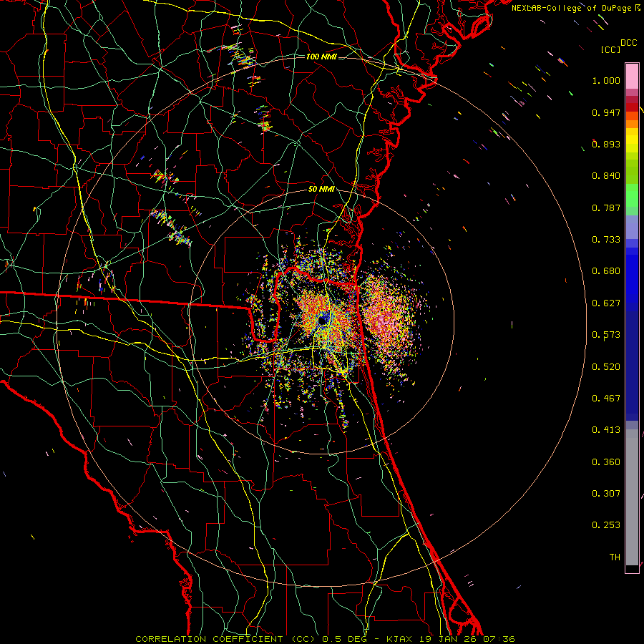The width and height of the screenshot is (644, 644).
Task: Click the 0.413 color scale value
Action: pos(606,430)
